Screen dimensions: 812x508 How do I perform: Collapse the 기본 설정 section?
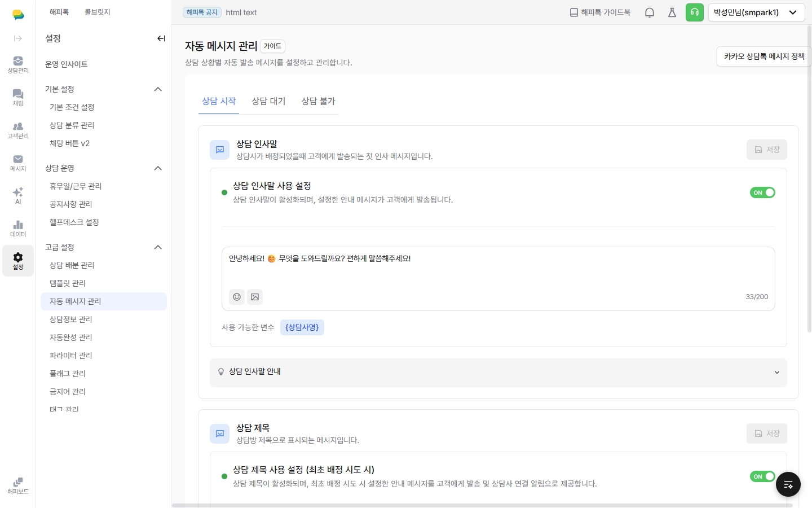(x=158, y=89)
